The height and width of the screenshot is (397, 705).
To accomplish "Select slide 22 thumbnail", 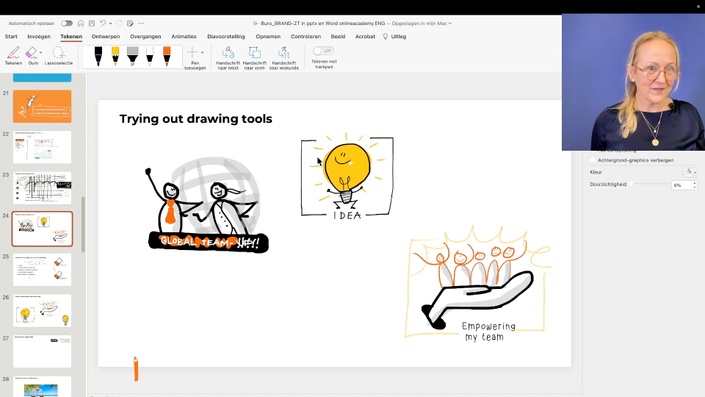I will [42, 147].
